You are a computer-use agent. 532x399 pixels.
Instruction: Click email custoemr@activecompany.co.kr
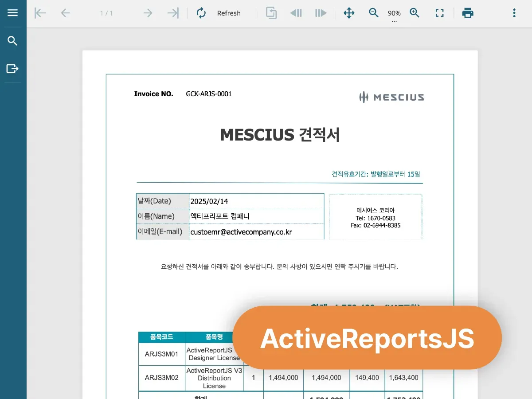241,232
